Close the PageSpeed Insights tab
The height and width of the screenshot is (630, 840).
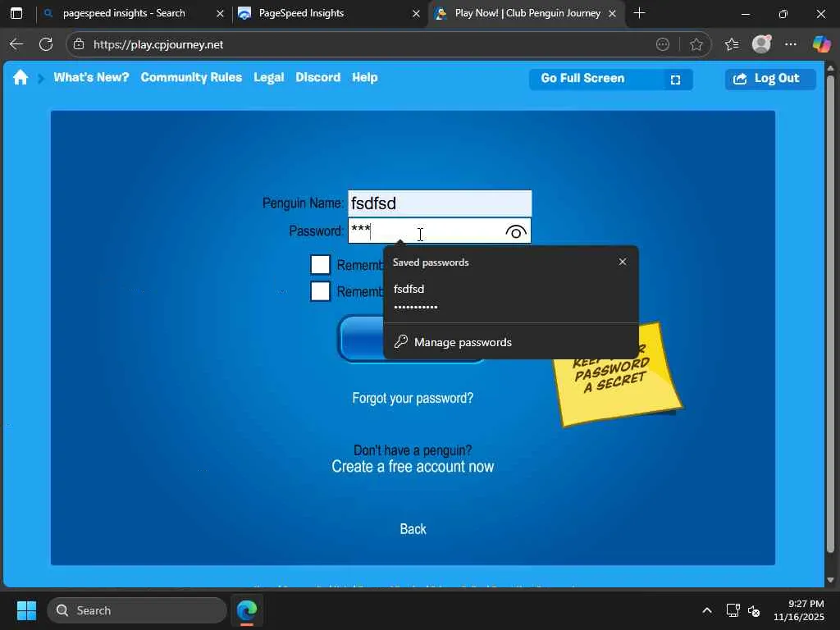point(416,13)
